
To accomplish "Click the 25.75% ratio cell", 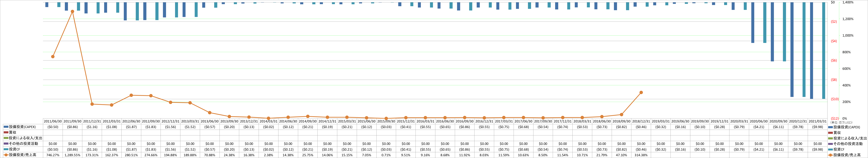I will [308, 155].
